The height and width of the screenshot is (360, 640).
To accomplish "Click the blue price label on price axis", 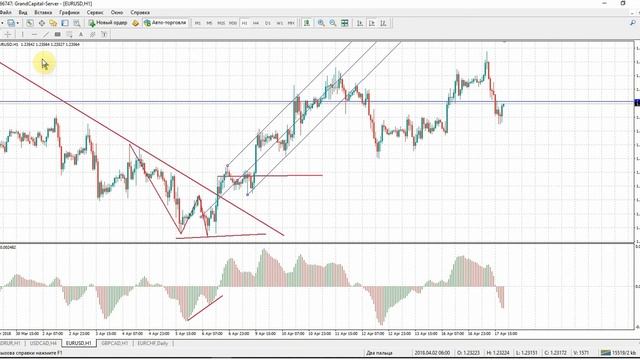I will click(x=637, y=102).
